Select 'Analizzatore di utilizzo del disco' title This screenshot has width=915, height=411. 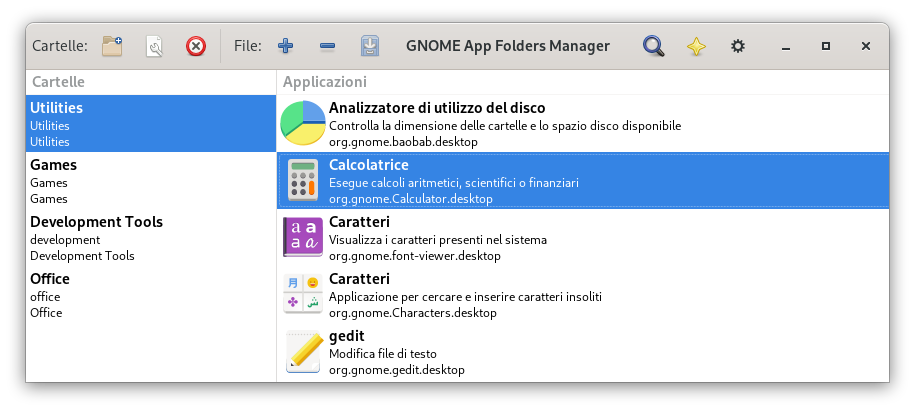click(x=437, y=108)
